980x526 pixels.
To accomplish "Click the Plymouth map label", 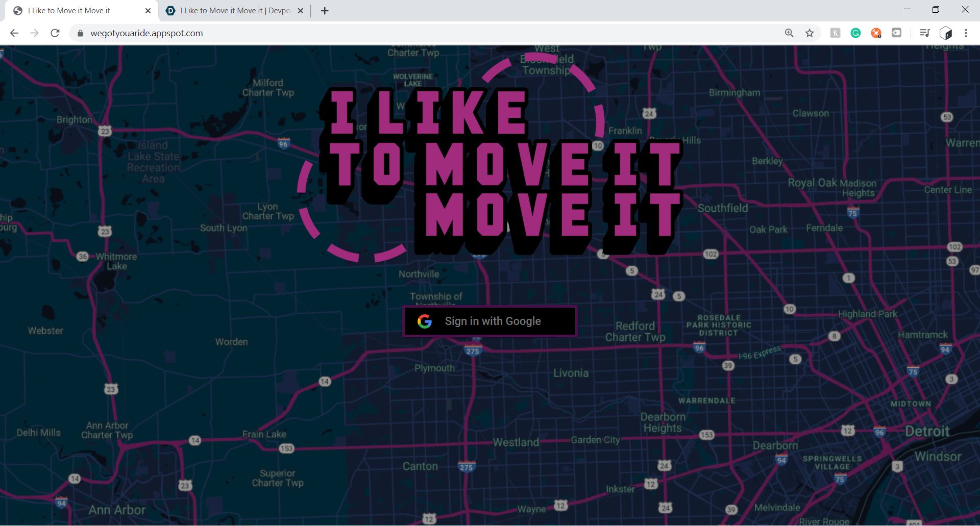I will 434,368.
